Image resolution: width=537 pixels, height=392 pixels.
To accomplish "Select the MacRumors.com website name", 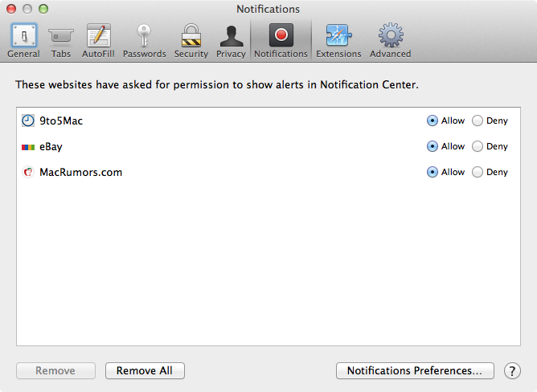I will [x=81, y=172].
